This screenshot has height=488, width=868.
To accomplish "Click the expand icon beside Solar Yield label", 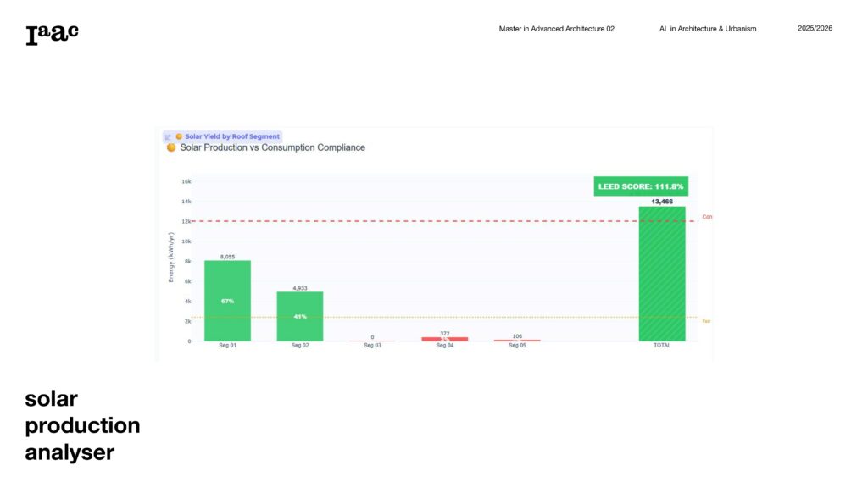I will pyautogui.click(x=168, y=136).
